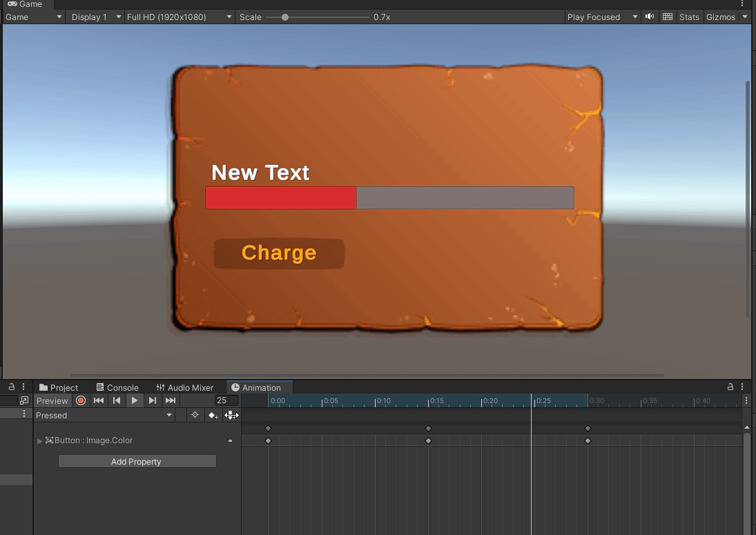Switch to the Audio Mixer tab
This screenshot has width=756, height=535.
point(184,387)
